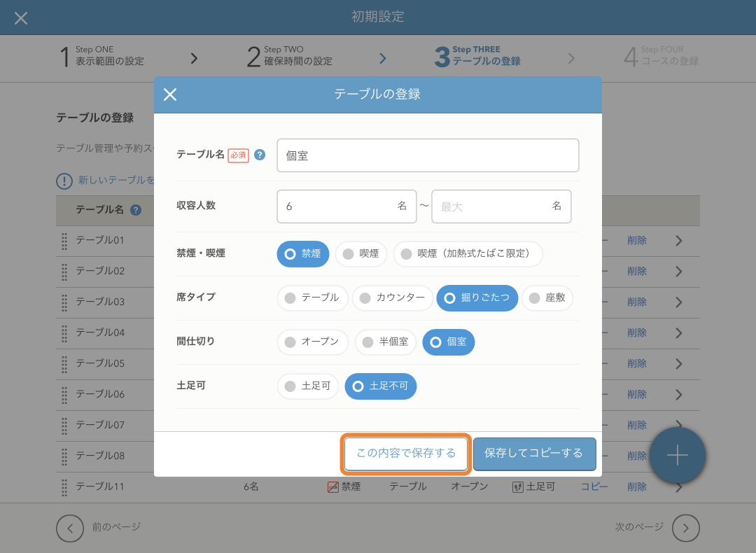756x553 pixels.
Task: Click the 次のページ forward arrow icon
Action: pyautogui.click(x=685, y=528)
